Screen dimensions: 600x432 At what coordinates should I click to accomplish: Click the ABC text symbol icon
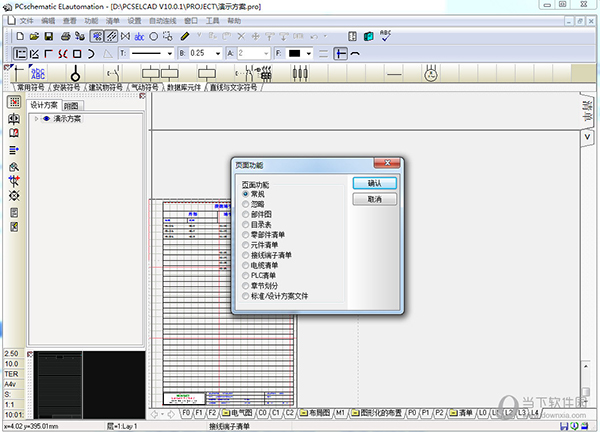click(38, 73)
